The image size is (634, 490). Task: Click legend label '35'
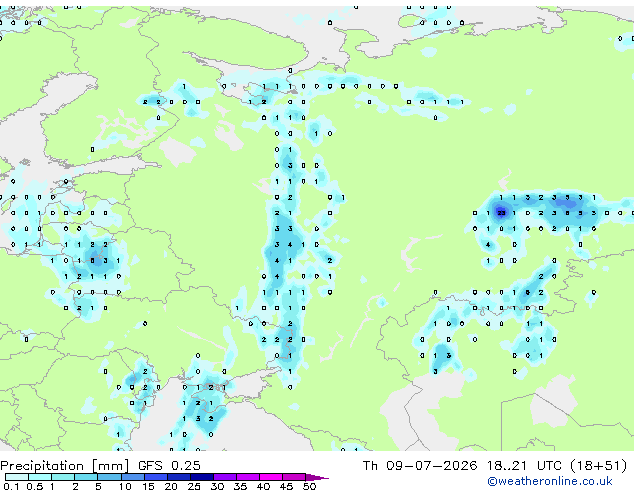pyautogui.click(x=240, y=486)
